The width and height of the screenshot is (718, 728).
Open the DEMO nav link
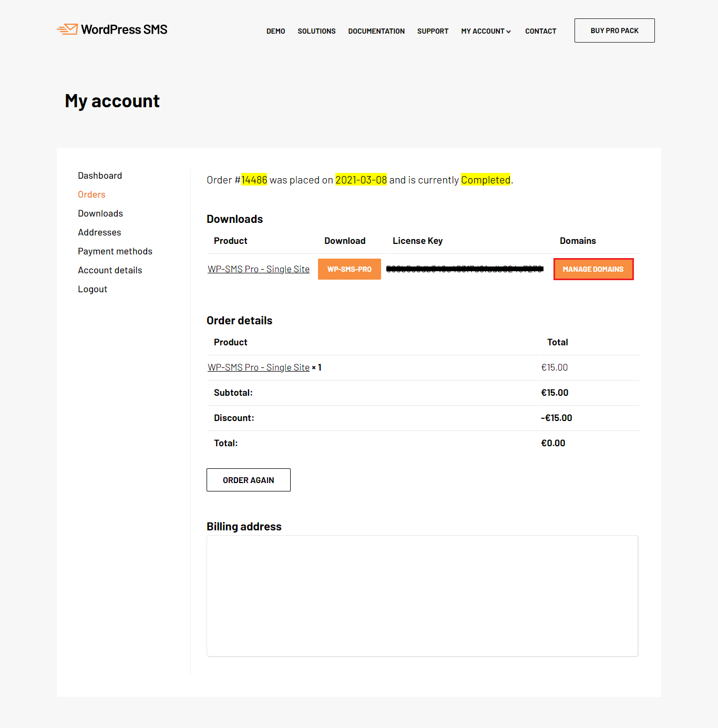pyautogui.click(x=275, y=31)
